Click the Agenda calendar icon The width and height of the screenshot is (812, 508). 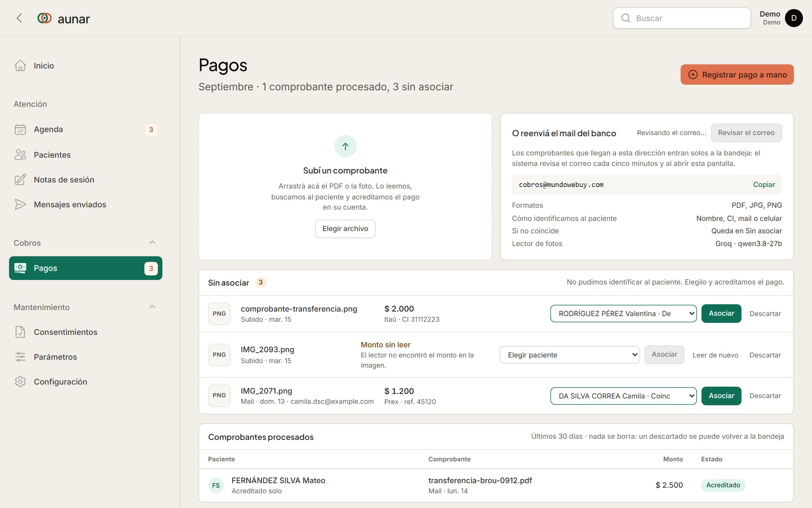pos(20,129)
